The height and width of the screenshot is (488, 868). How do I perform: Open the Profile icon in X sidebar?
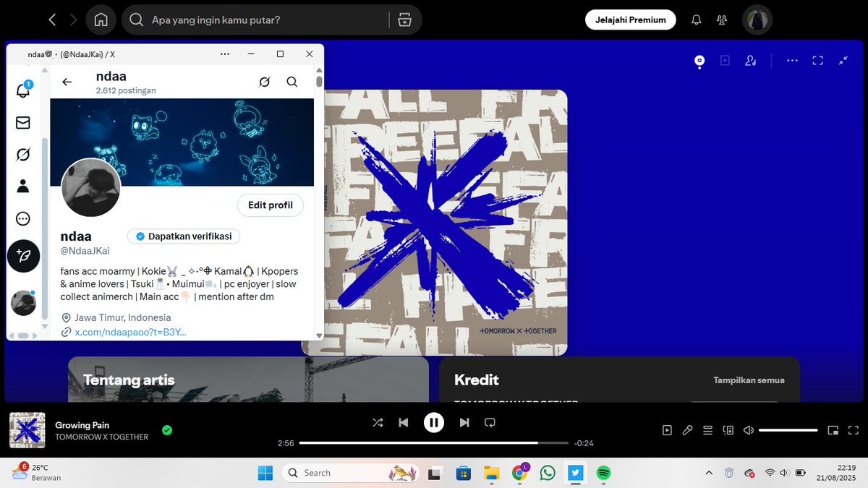(23, 187)
